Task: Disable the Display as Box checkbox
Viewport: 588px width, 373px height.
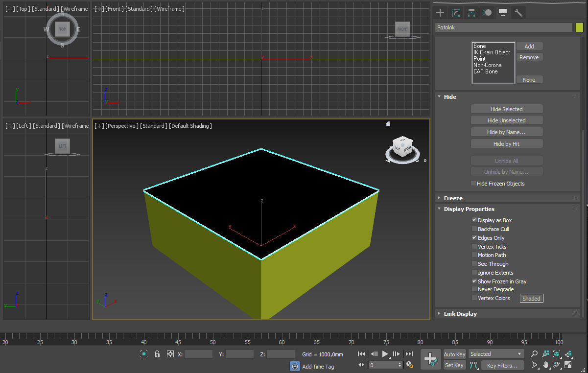Action: click(474, 220)
